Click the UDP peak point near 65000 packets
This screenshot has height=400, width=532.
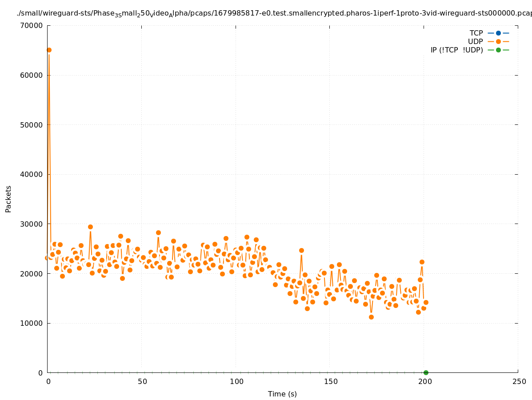click(x=49, y=50)
